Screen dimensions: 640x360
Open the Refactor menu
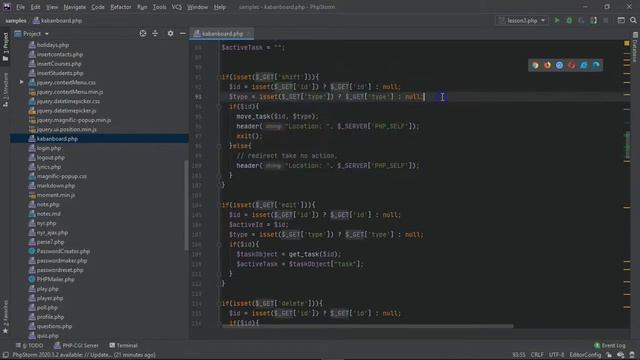[x=121, y=7]
